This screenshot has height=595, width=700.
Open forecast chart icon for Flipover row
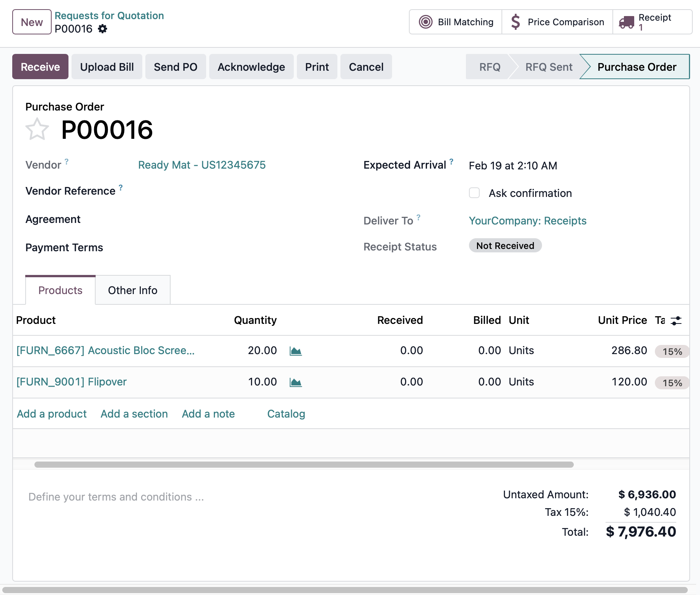295,382
